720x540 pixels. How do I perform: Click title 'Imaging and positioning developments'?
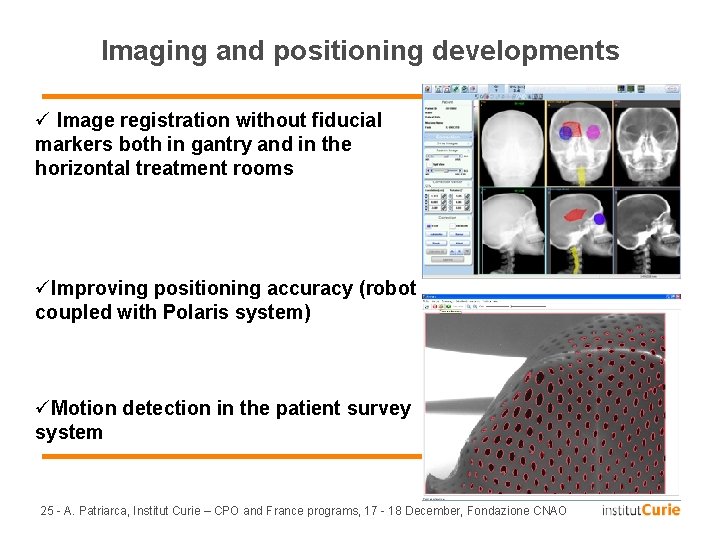point(360,51)
